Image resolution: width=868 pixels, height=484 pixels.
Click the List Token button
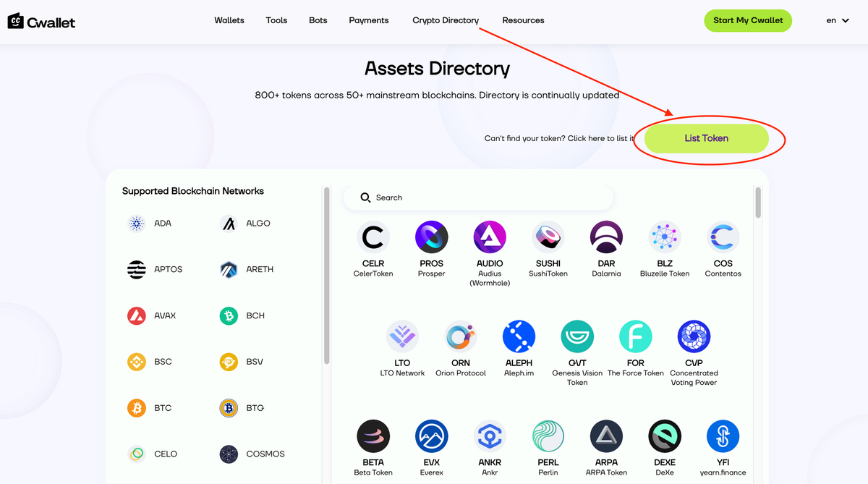click(707, 138)
